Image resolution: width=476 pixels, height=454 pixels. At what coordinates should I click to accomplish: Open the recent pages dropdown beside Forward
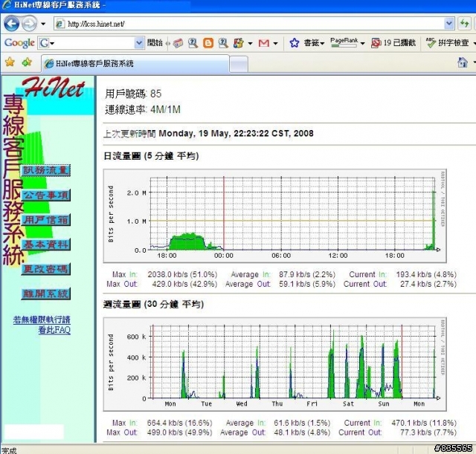click(43, 24)
